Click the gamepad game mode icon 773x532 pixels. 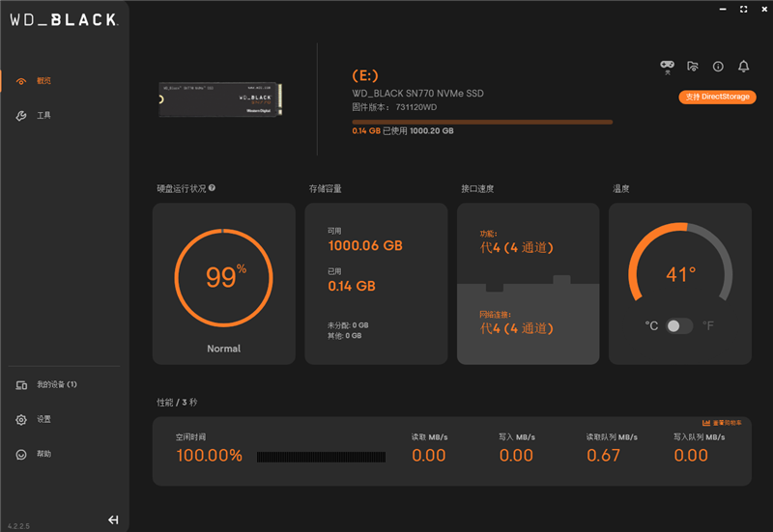667,67
